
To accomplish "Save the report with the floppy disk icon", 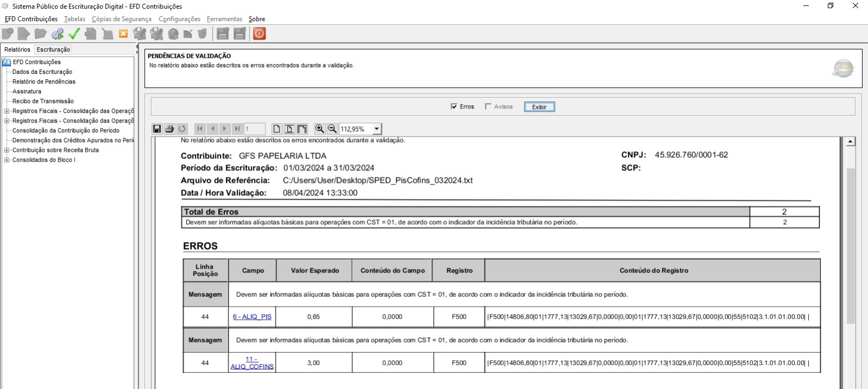I will click(157, 129).
